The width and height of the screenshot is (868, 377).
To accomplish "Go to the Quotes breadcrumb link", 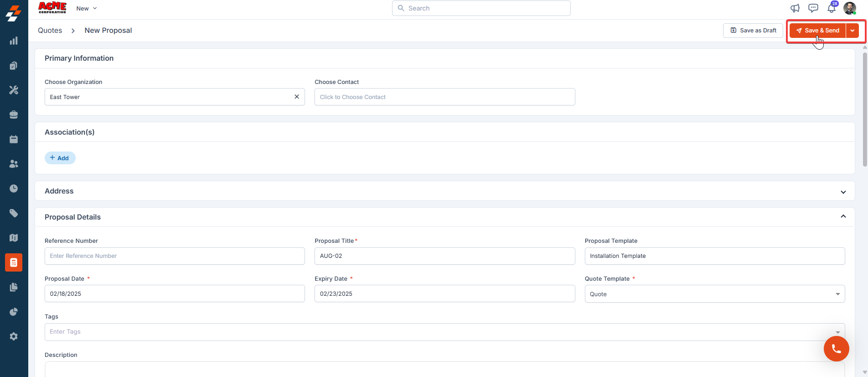I will coord(50,31).
